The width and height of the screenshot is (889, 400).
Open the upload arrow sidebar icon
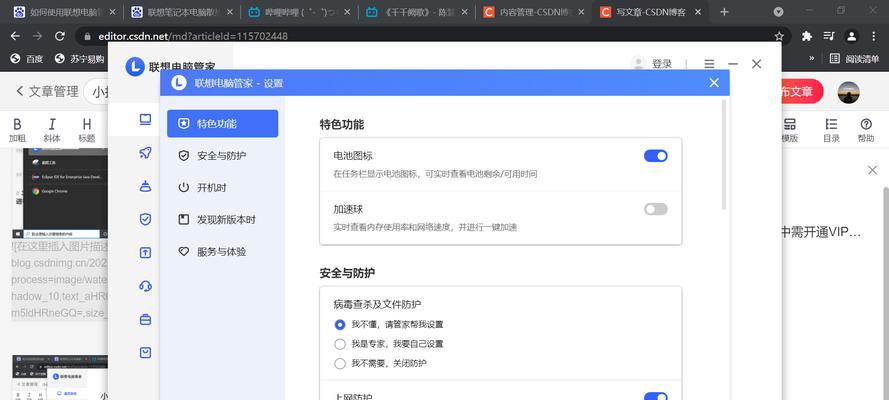(146, 253)
